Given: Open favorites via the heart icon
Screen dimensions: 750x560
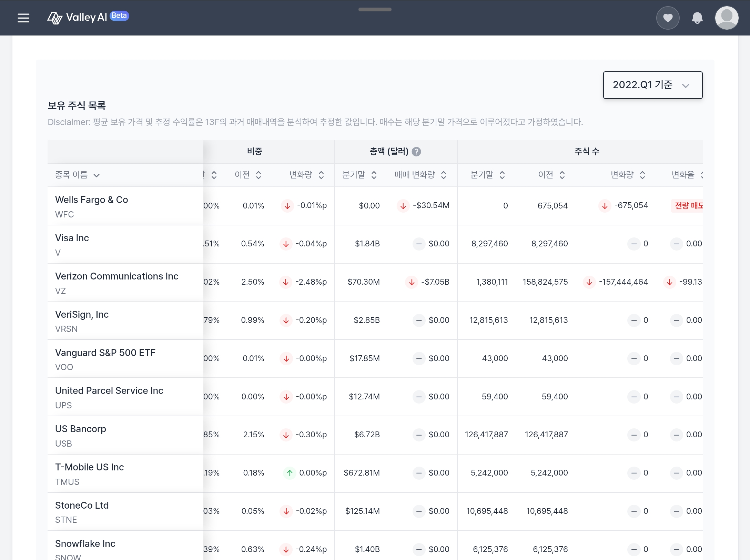Looking at the screenshot, I should tap(668, 18).
